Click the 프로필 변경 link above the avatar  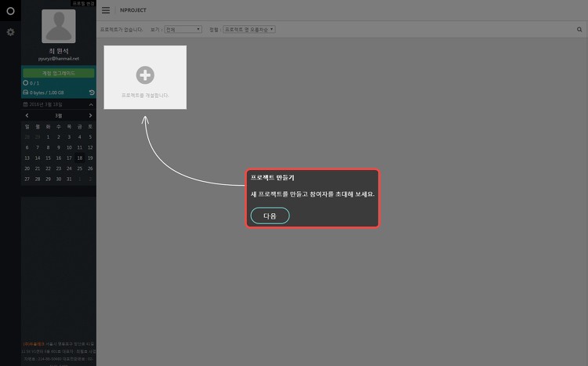click(x=83, y=3)
